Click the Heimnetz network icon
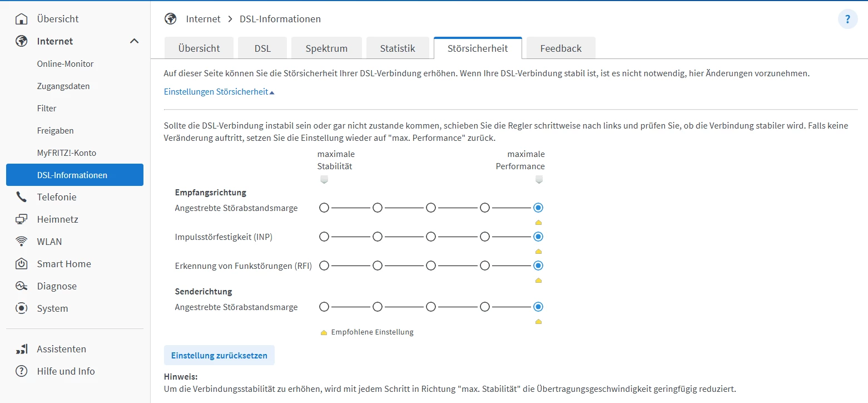The image size is (868, 403). [22, 219]
